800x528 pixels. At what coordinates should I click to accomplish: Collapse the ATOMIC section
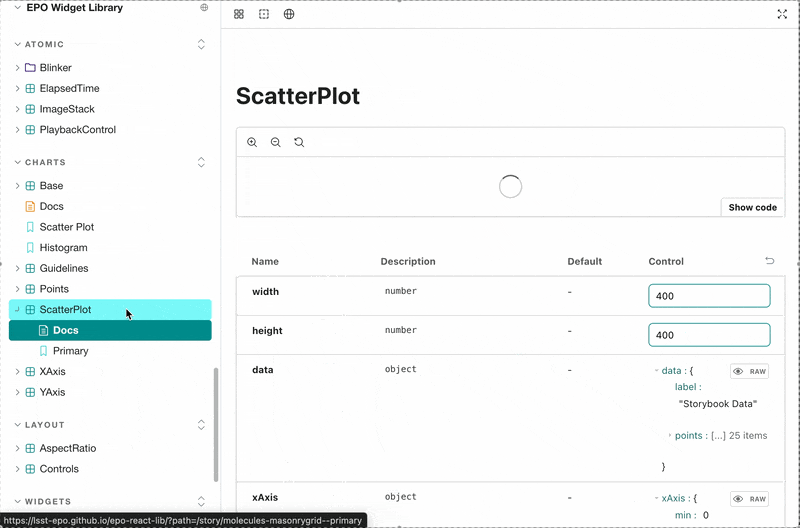pos(201,44)
